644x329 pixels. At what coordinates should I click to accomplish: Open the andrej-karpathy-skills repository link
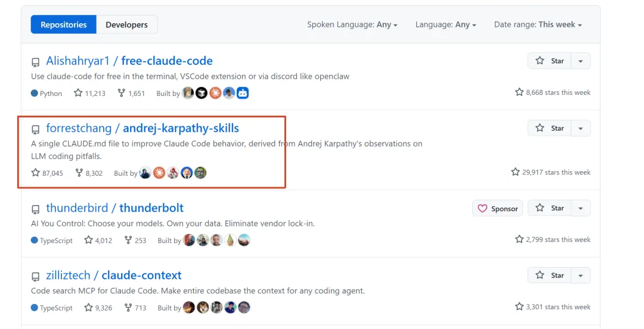tap(181, 128)
